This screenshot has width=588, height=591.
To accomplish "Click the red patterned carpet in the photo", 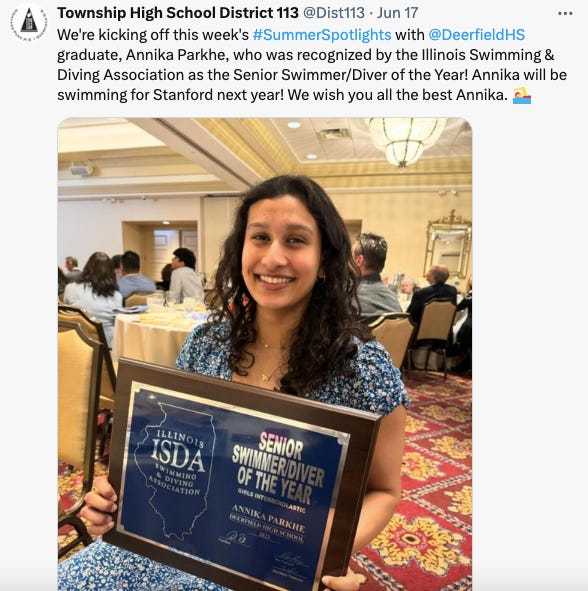I will 426,490.
